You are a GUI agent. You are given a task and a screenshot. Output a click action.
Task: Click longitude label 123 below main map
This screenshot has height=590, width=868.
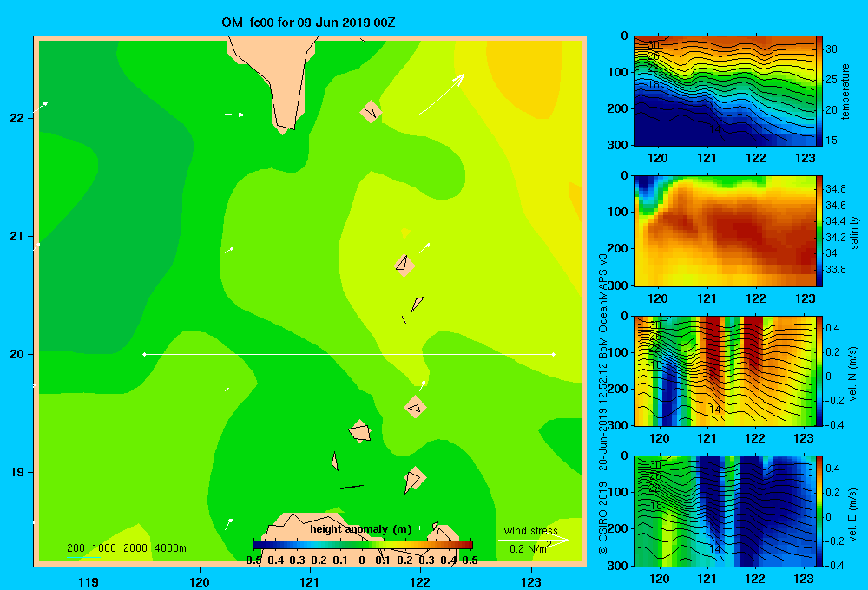click(x=531, y=581)
